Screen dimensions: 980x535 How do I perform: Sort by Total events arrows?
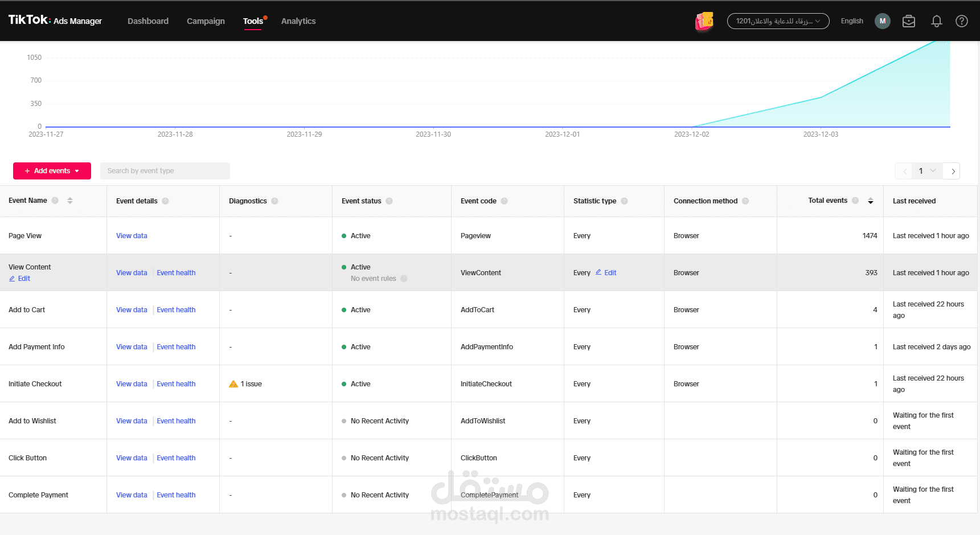[x=871, y=201]
